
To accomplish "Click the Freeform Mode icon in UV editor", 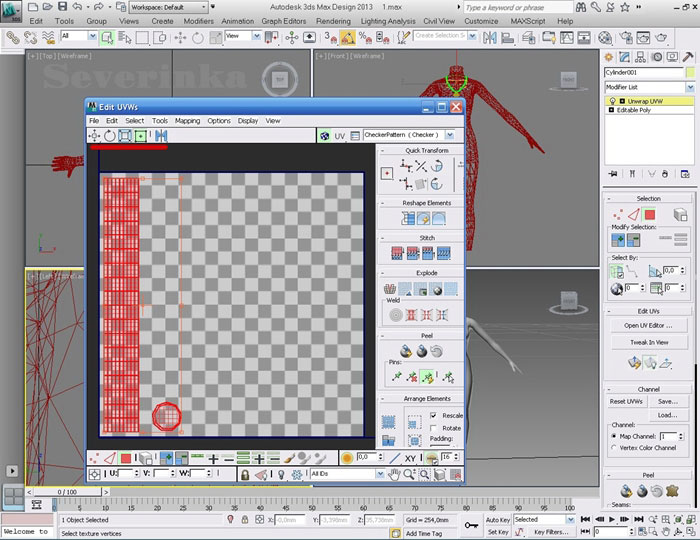I will pos(141,135).
